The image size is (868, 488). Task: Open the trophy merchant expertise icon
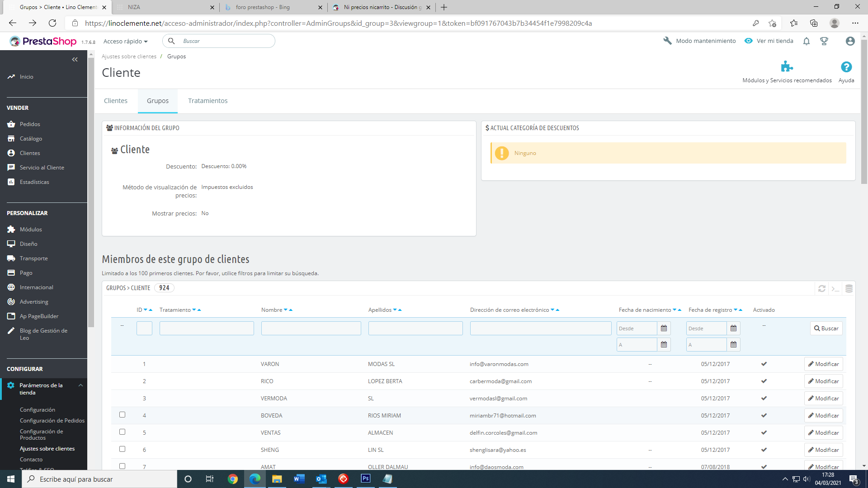pyautogui.click(x=824, y=41)
